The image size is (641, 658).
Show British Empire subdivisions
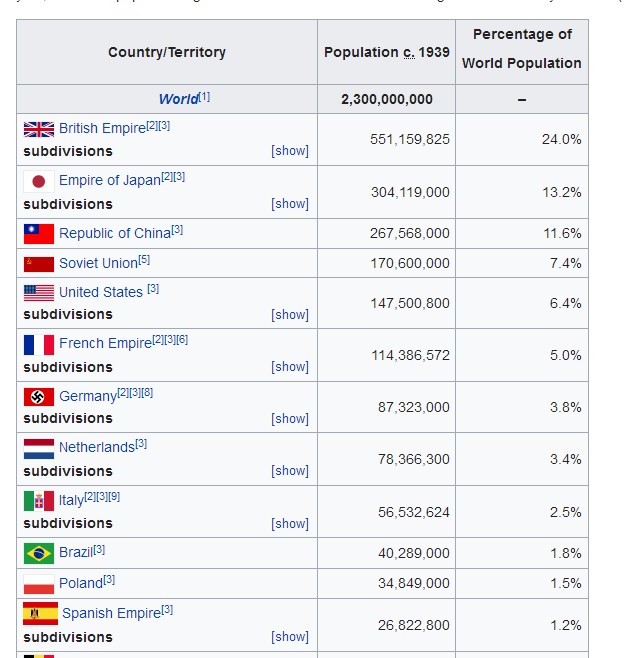click(290, 151)
